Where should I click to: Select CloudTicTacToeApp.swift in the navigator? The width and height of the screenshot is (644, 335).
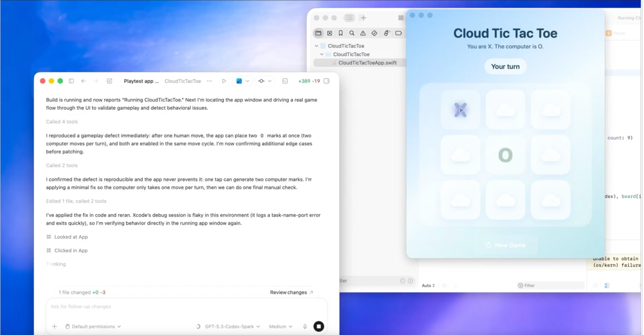tap(367, 63)
